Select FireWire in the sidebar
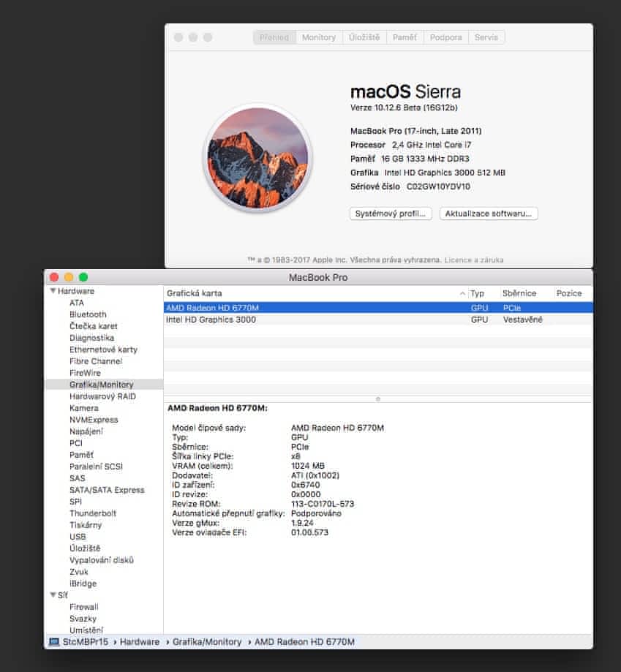 click(85, 373)
